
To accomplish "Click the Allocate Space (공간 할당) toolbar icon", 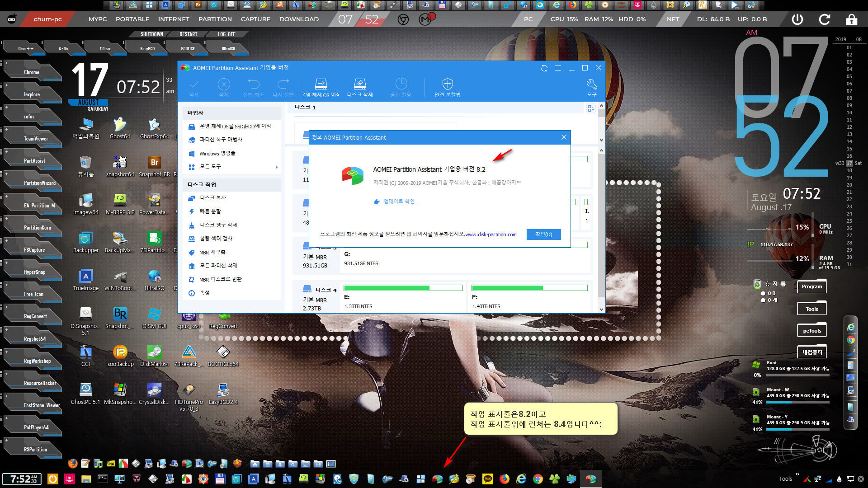I will click(401, 87).
